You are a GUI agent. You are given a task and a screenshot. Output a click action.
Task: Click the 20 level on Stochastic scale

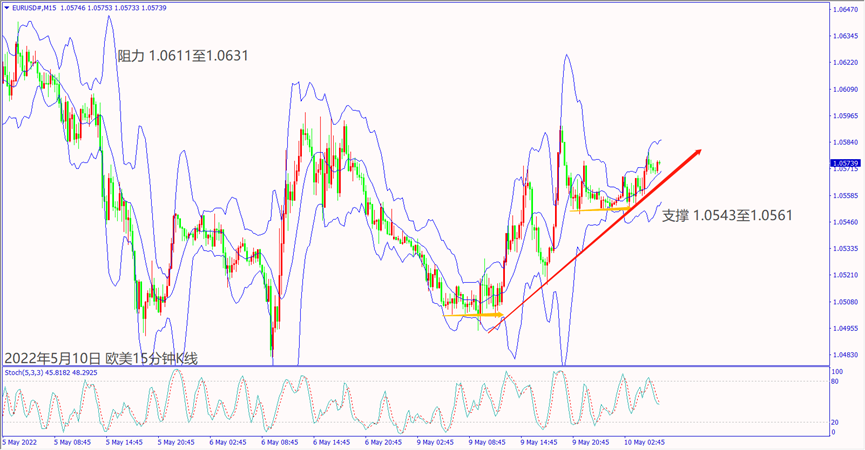837,421
